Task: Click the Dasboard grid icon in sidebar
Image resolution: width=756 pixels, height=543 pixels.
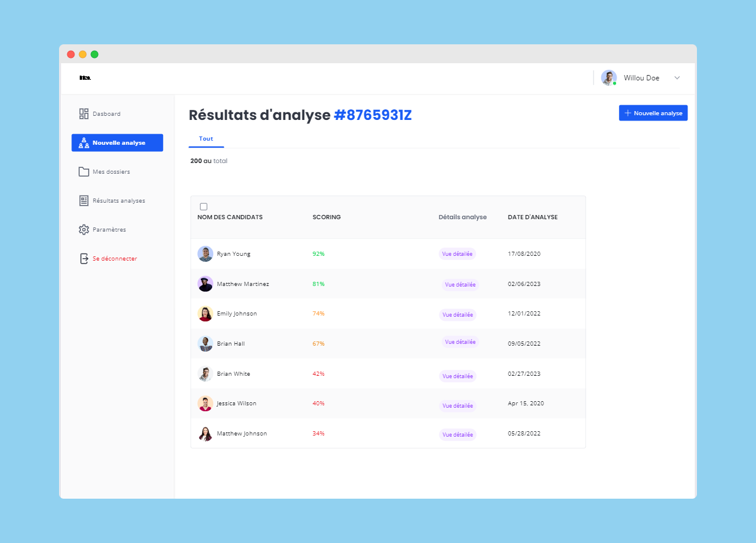Action: 84,113
